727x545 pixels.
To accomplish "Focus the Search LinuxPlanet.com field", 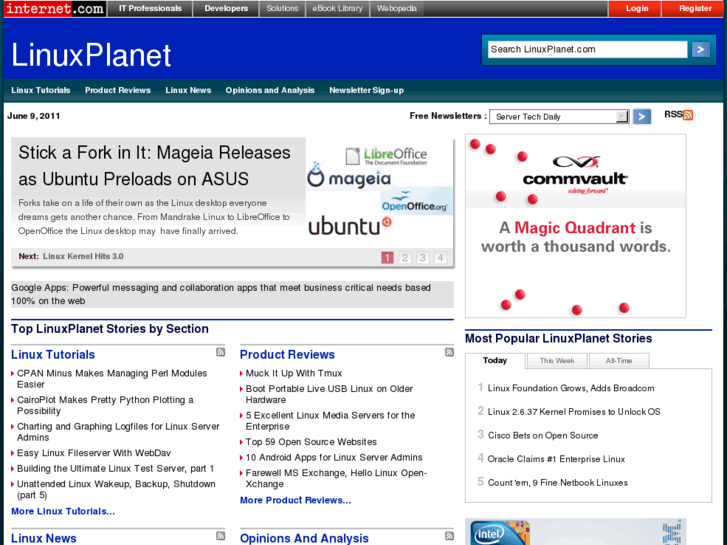I will click(587, 49).
